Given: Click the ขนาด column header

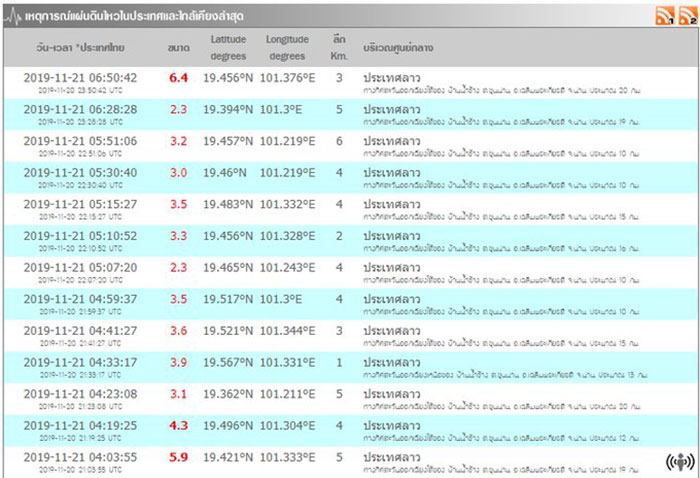Looking at the screenshot, I should point(178,47).
